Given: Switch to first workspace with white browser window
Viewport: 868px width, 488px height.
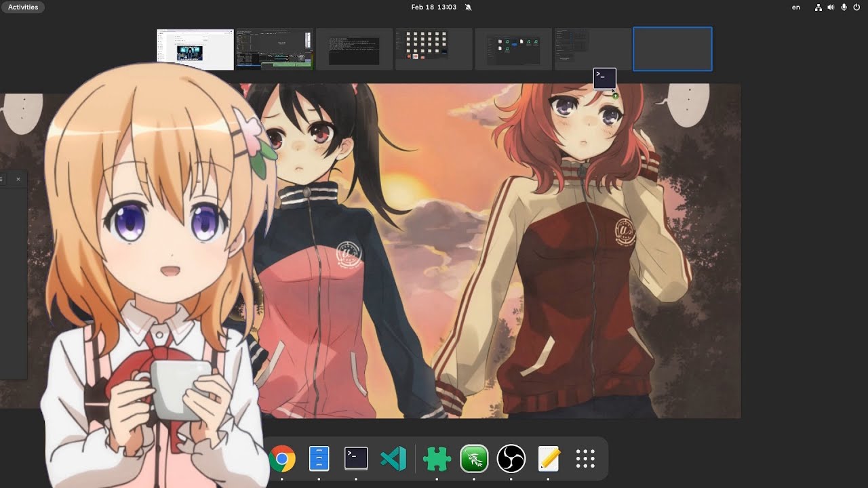Looking at the screenshot, I should (x=195, y=49).
